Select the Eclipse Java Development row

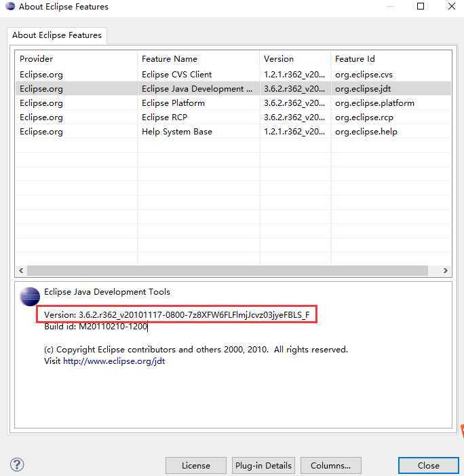(x=233, y=89)
